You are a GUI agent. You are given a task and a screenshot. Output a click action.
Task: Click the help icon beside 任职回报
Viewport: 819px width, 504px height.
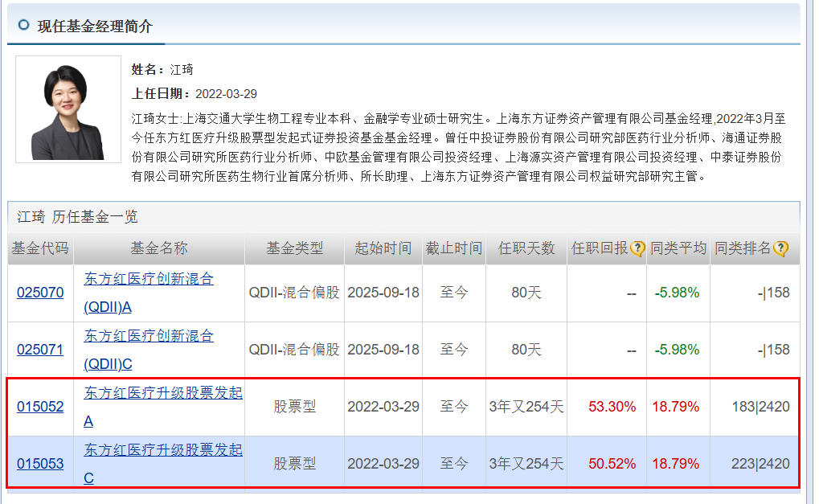tap(637, 248)
